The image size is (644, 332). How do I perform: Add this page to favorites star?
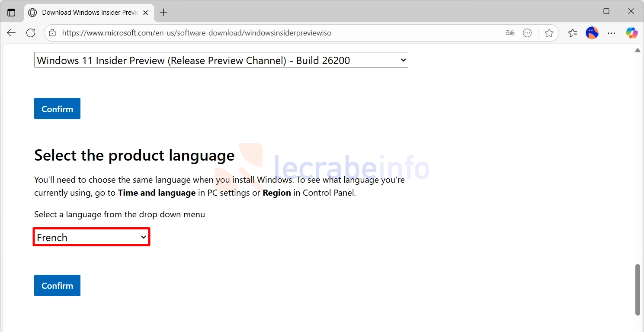549,33
